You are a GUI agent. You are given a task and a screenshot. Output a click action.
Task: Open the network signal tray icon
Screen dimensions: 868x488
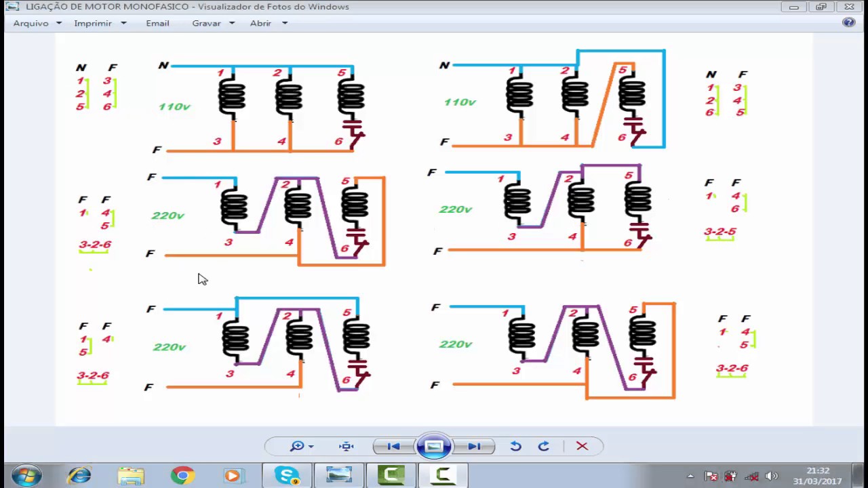click(x=751, y=476)
